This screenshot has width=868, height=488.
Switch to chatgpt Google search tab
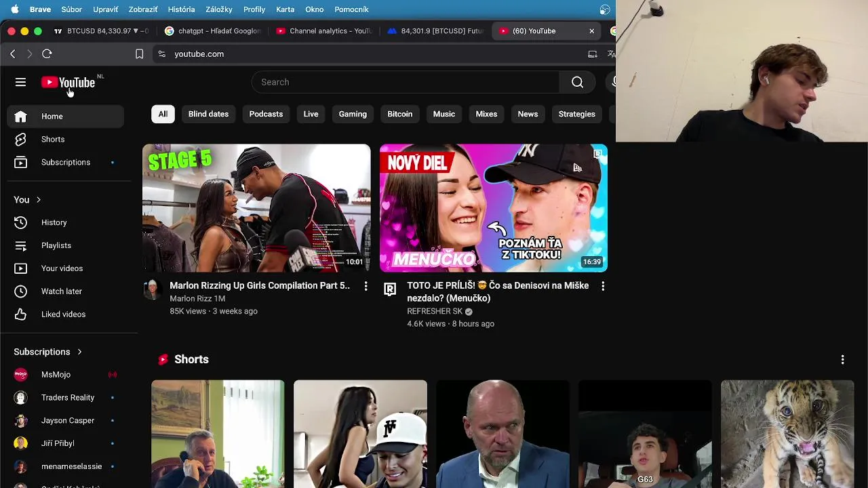213,31
